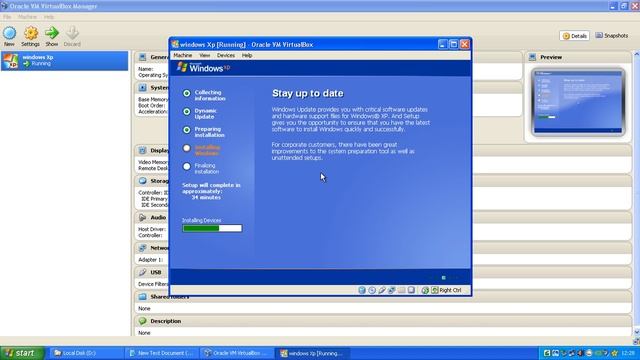The height and width of the screenshot is (360, 640).
Task: Click the shared folders status icon
Action: 401,290
